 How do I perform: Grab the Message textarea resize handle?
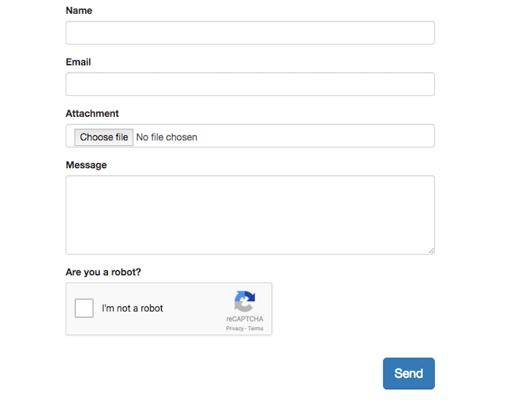431,251
